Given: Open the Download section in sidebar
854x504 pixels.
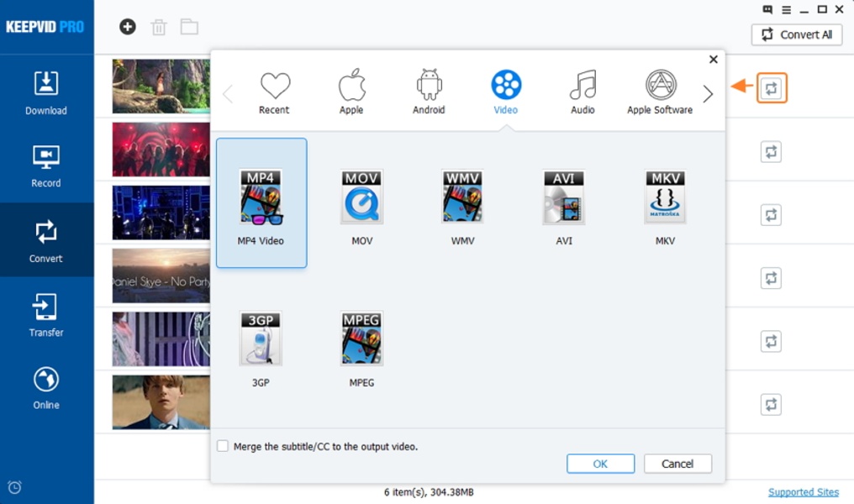Looking at the screenshot, I should (46, 92).
